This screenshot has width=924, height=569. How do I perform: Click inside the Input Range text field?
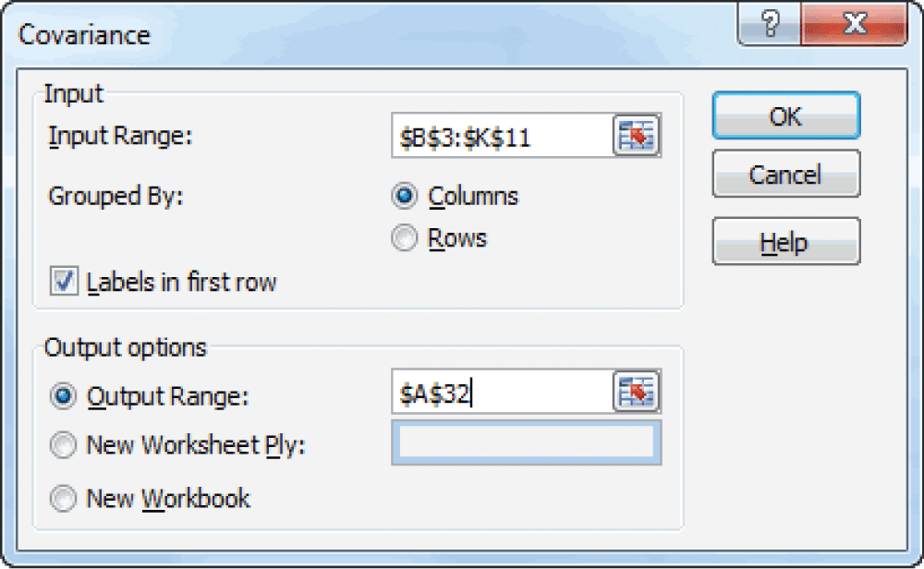click(501, 137)
